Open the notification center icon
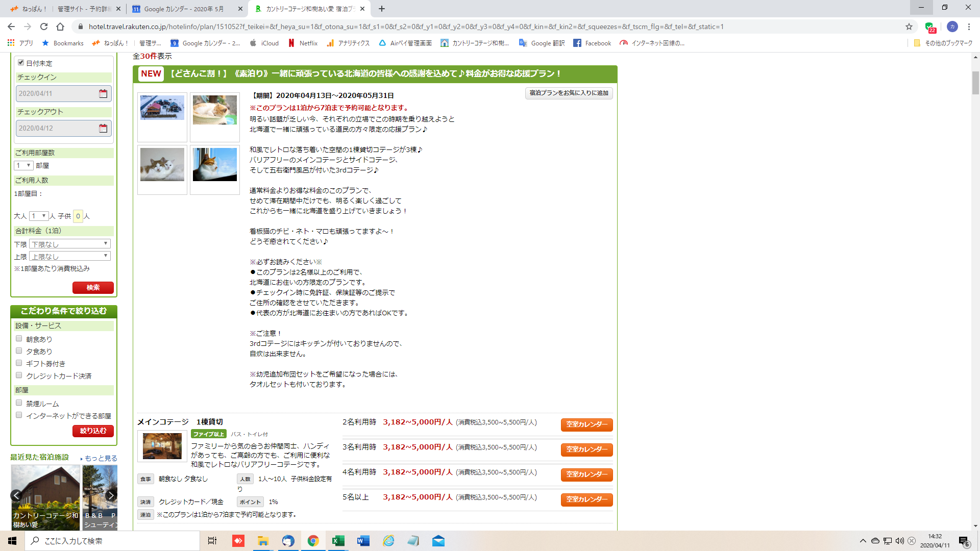The width and height of the screenshot is (980, 551). click(x=964, y=541)
